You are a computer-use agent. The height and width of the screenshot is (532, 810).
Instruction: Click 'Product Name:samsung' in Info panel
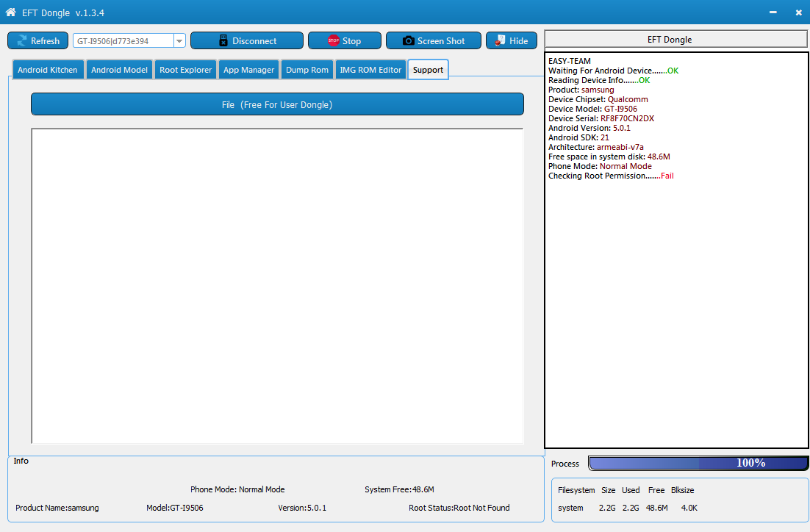(57, 508)
